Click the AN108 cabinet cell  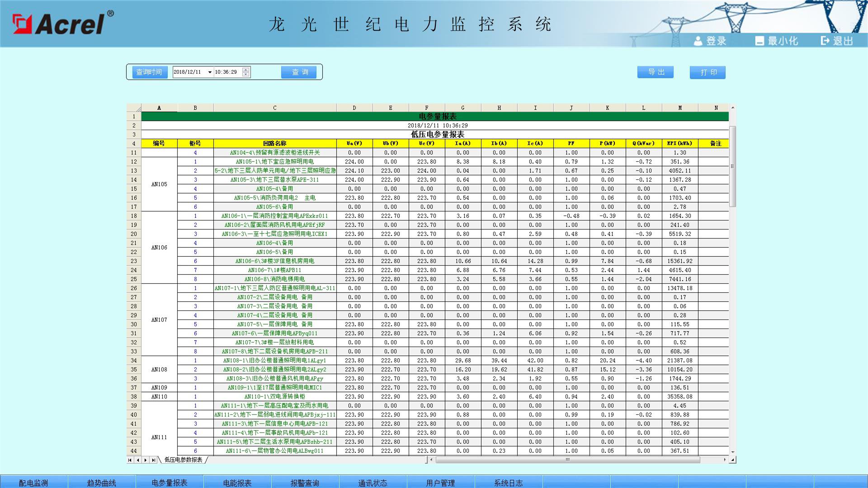tap(159, 370)
